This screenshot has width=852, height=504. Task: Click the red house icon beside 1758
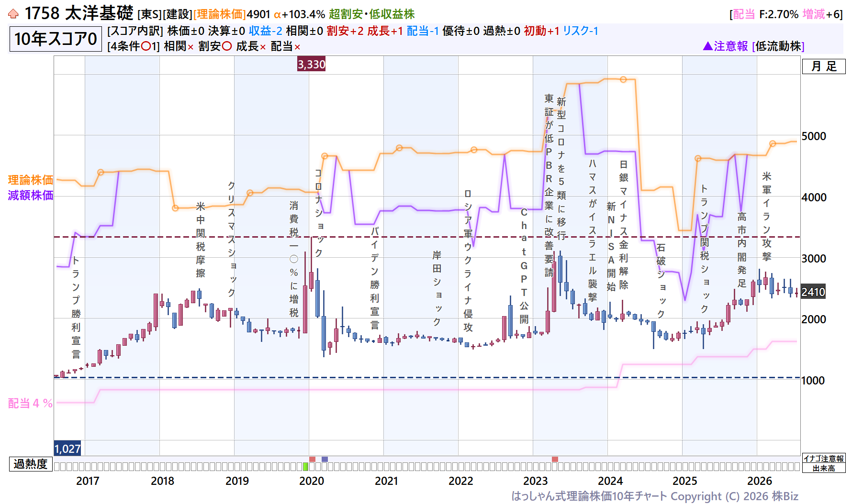(x=13, y=14)
